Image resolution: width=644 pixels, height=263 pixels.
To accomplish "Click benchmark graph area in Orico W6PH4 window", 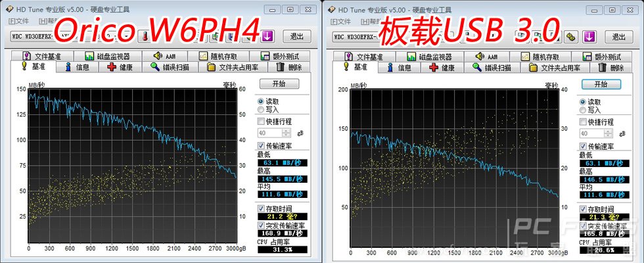I will pyautogui.click(x=133, y=166).
